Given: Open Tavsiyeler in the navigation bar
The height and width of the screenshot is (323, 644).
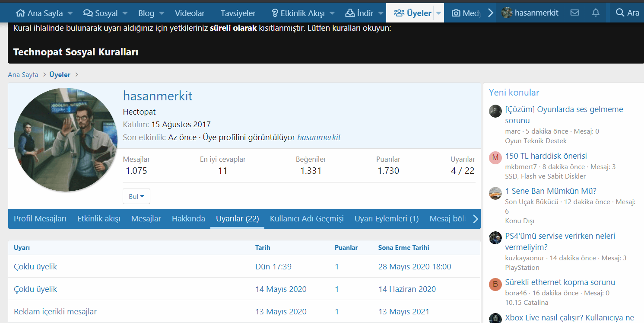Looking at the screenshot, I should [x=238, y=13].
